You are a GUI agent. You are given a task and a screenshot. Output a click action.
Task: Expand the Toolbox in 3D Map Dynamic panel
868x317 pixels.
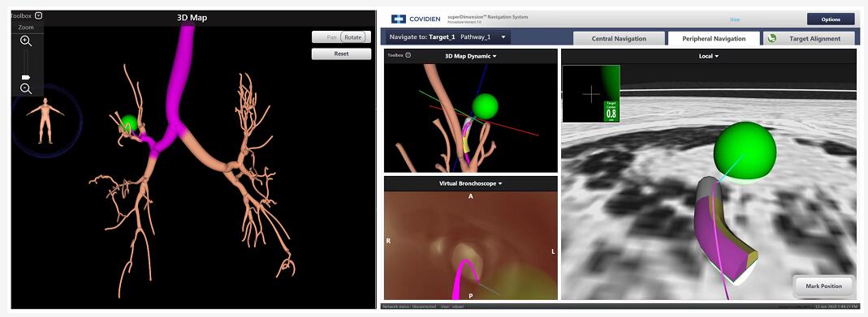click(408, 55)
